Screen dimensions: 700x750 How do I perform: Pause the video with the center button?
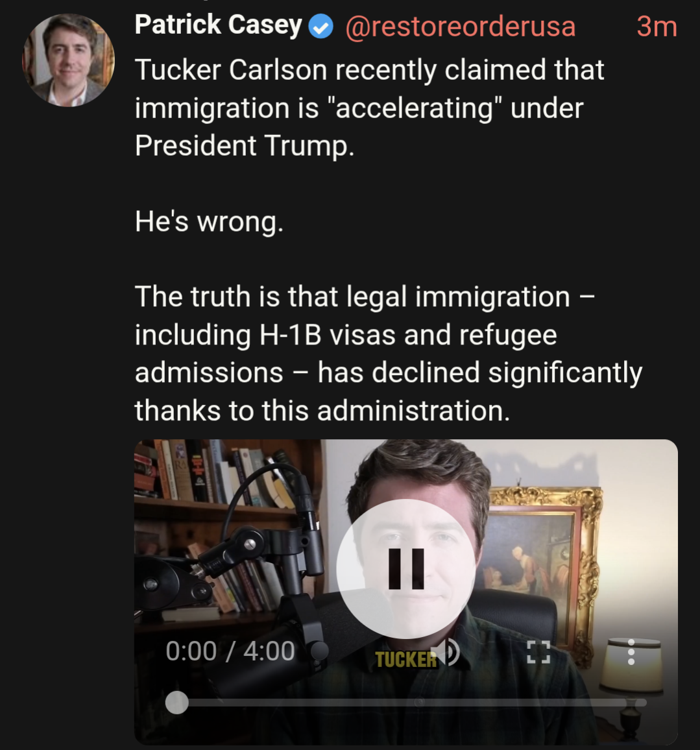coord(406,568)
